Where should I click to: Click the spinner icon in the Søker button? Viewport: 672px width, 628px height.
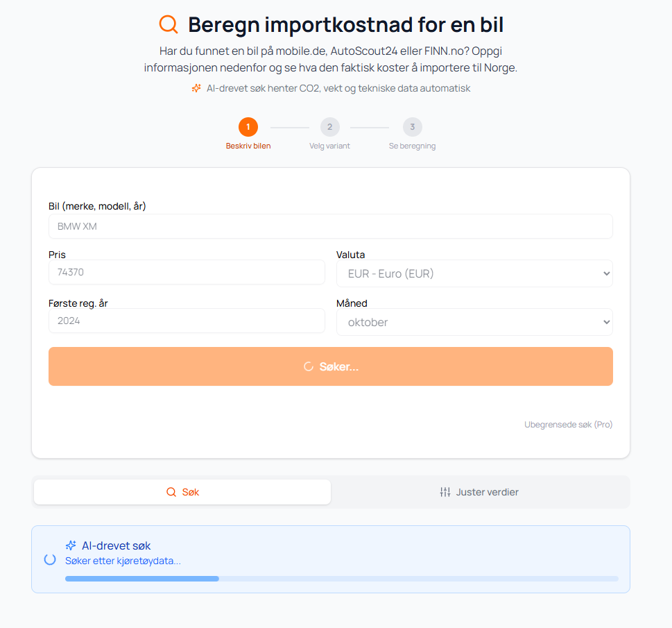click(309, 366)
